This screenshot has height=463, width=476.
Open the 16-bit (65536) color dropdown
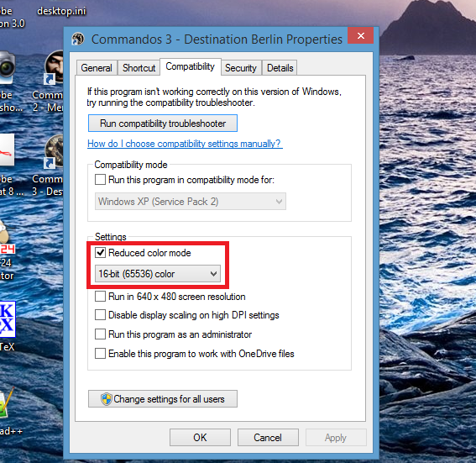coord(158,274)
